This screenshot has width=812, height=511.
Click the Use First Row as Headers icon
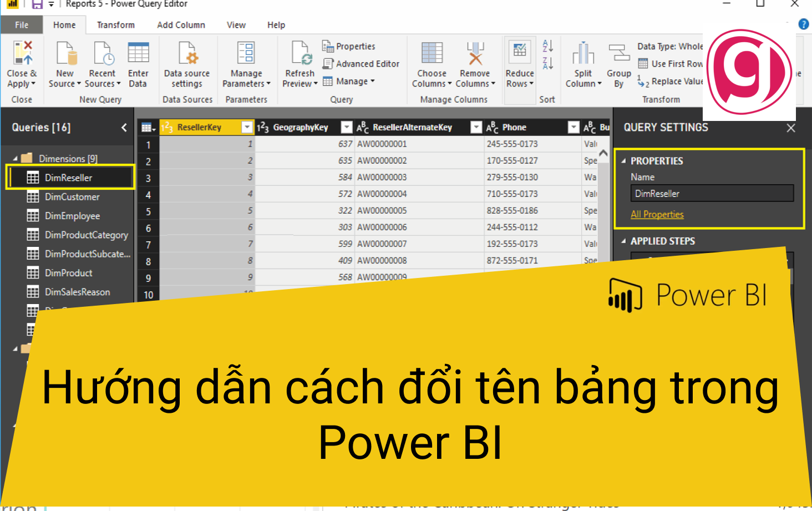tap(643, 63)
